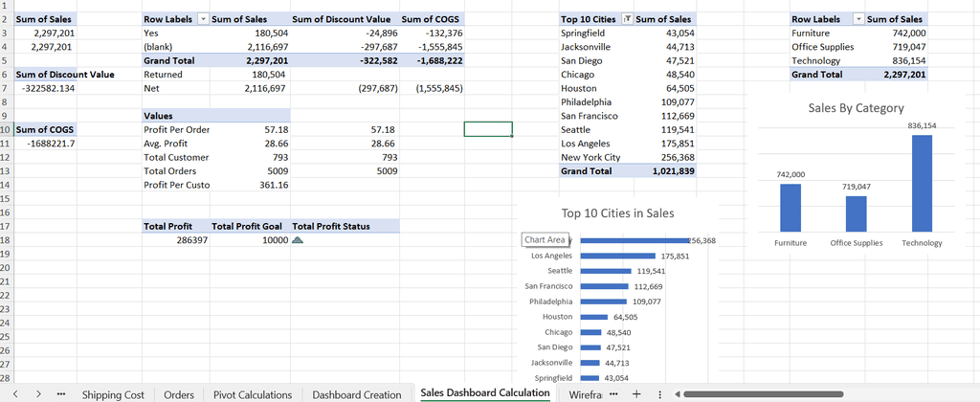Click the green up-triangle profit status icon
The height and width of the screenshot is (402, 980).
click(x=298, y=240)
